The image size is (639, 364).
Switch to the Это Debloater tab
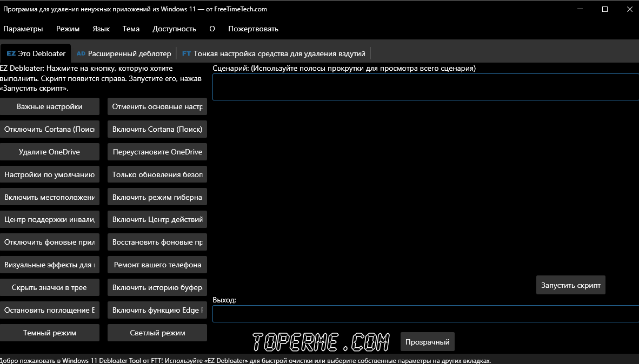coord(36,53)
